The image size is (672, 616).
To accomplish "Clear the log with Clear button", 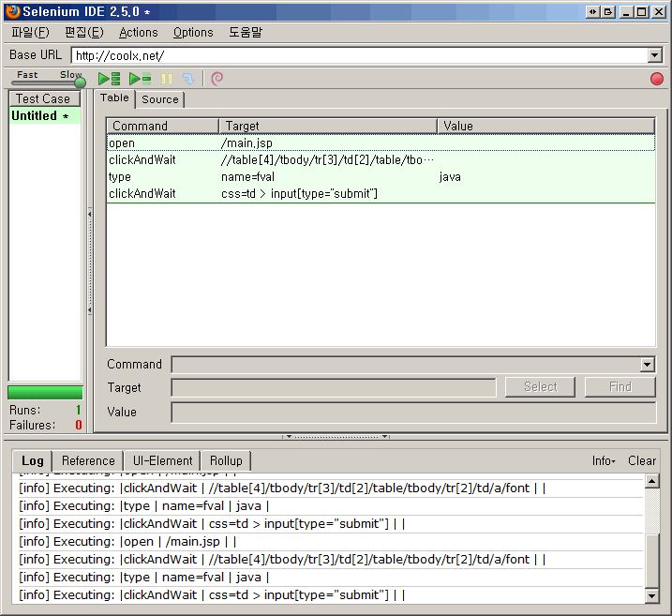I will click(x=642, y=460).
